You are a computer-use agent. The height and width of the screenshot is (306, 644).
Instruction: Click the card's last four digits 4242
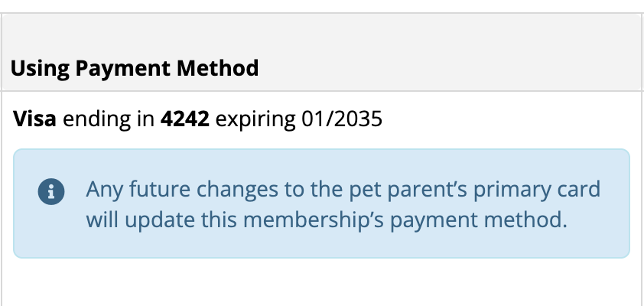click(x=185, y=119)
